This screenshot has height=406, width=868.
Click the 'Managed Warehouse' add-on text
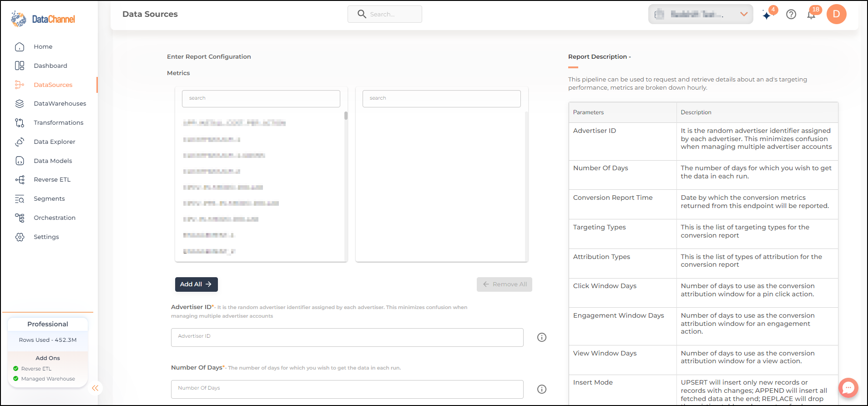48,379
